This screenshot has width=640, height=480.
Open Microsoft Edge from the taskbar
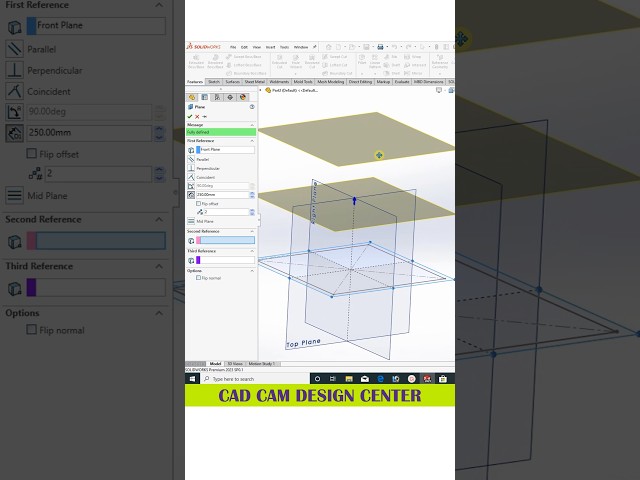(380, 379)
